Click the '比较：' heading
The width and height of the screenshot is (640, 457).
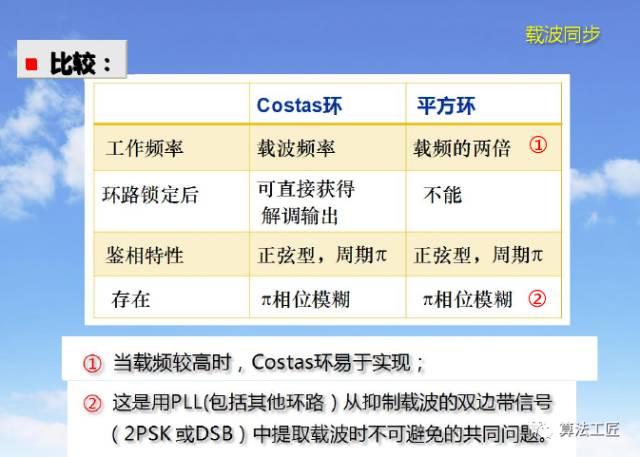[x=80, y=64]
